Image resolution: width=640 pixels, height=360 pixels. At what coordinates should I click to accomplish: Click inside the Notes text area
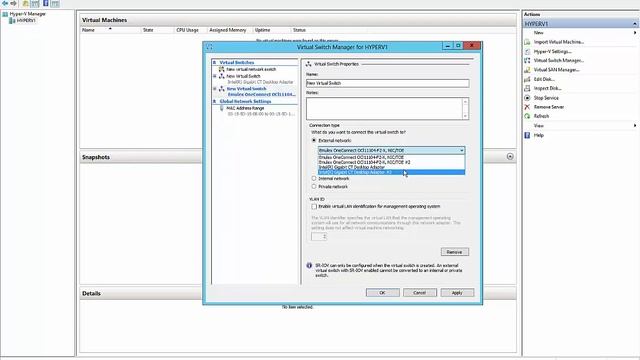(384, 109)
